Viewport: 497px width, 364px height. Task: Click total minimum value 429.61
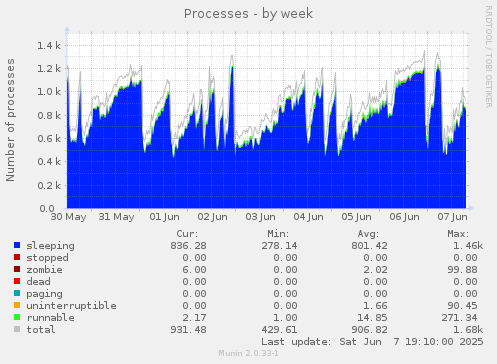279,330
